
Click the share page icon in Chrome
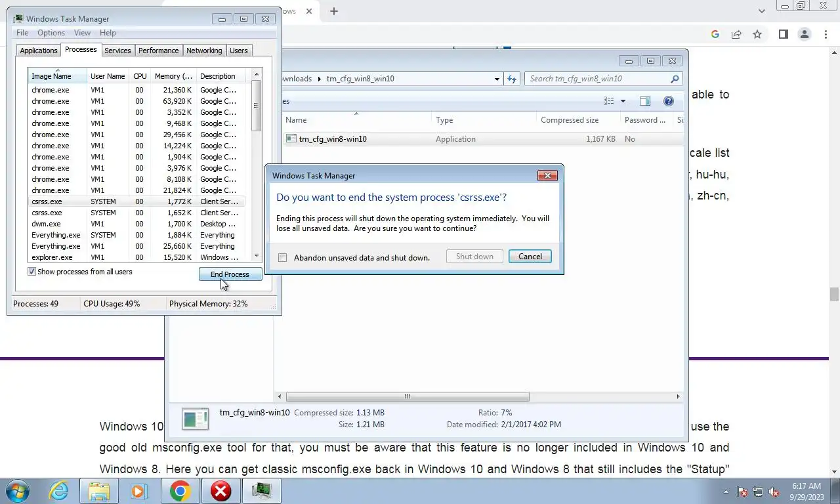[x=736, y=34]
